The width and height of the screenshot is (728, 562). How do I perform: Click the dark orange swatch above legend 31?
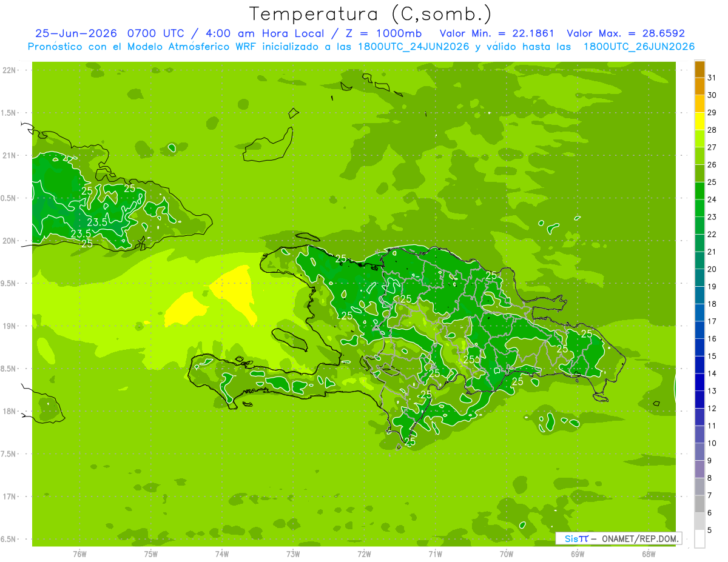(x=699, y=69)
